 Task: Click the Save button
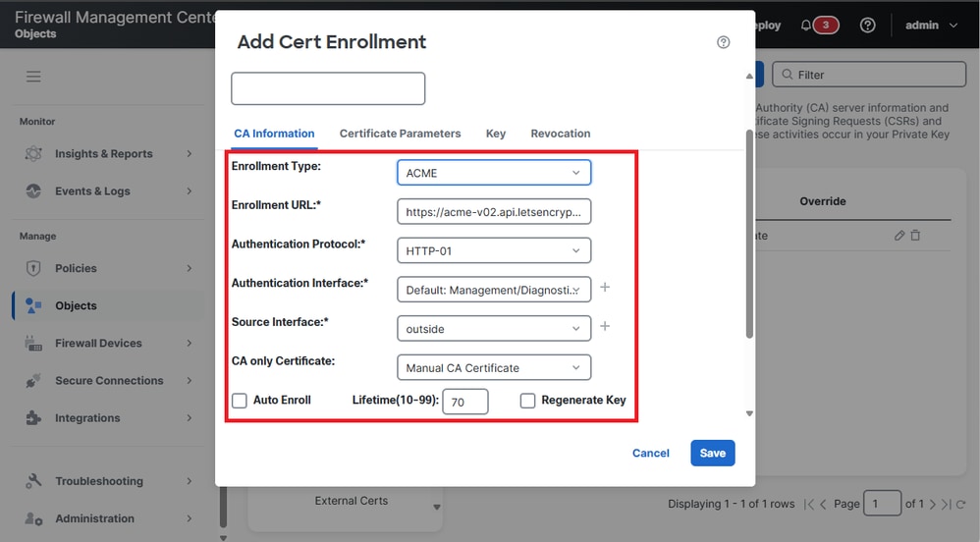[x=713, y=453]
